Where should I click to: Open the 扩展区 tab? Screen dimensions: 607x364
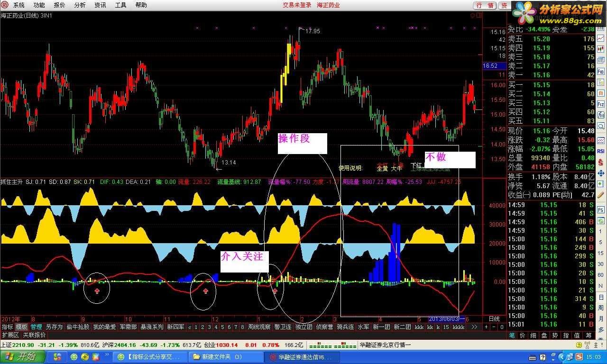10,335
